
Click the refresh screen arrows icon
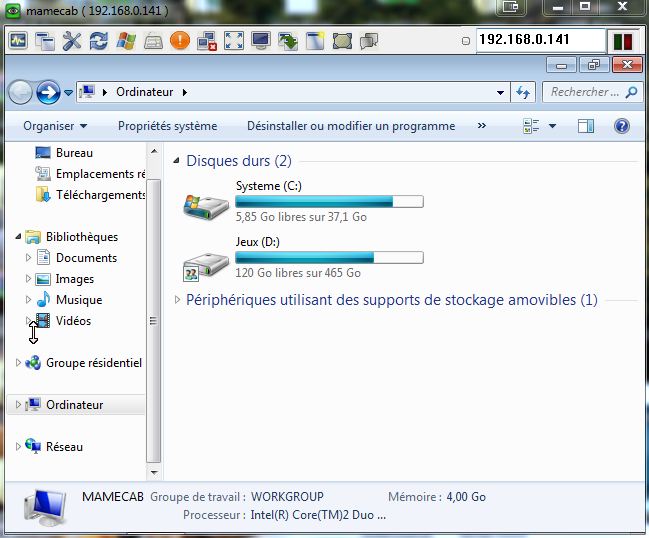pyautogui.click(x=99, y=41)
